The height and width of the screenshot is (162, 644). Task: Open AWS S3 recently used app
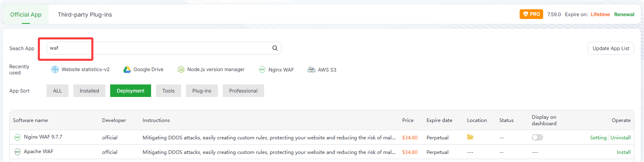[x=322, y=69]
